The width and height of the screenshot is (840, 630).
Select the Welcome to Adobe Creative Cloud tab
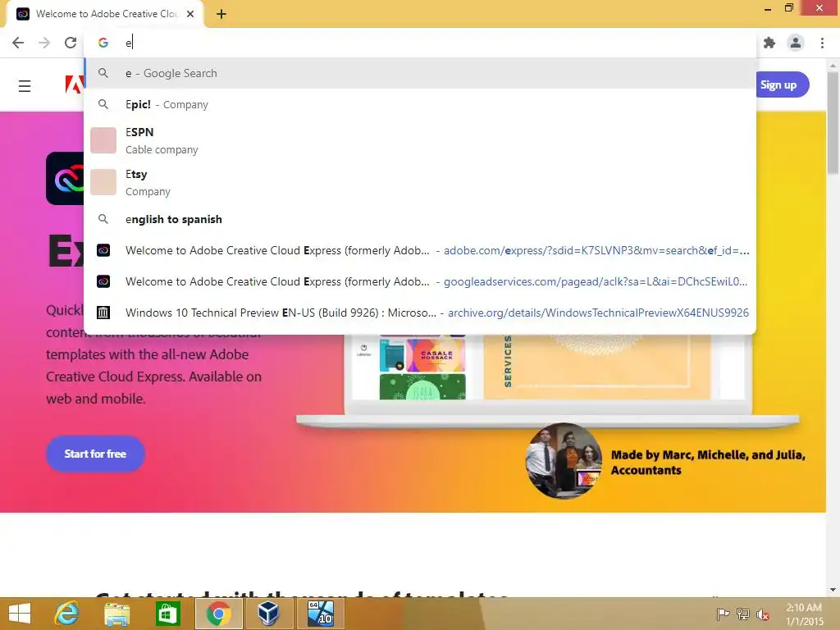click(x=104, y=14)
